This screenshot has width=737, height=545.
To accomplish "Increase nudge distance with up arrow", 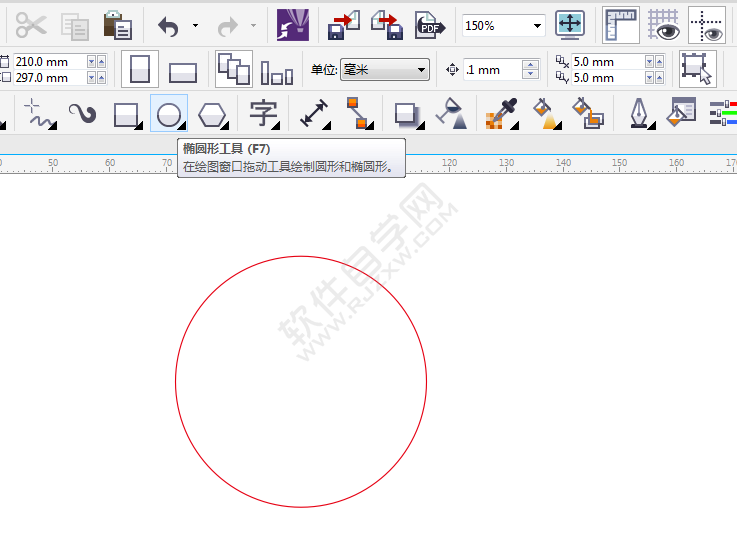I will point(530,65).
